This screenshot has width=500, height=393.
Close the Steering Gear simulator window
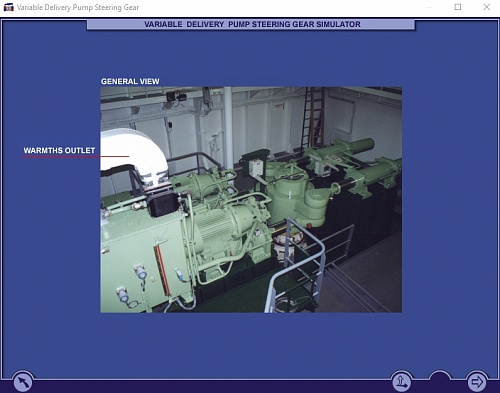[487, 7]
